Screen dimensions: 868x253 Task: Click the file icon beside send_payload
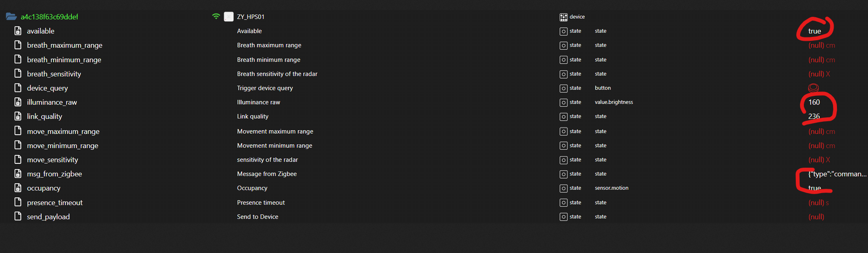(18, 217)
